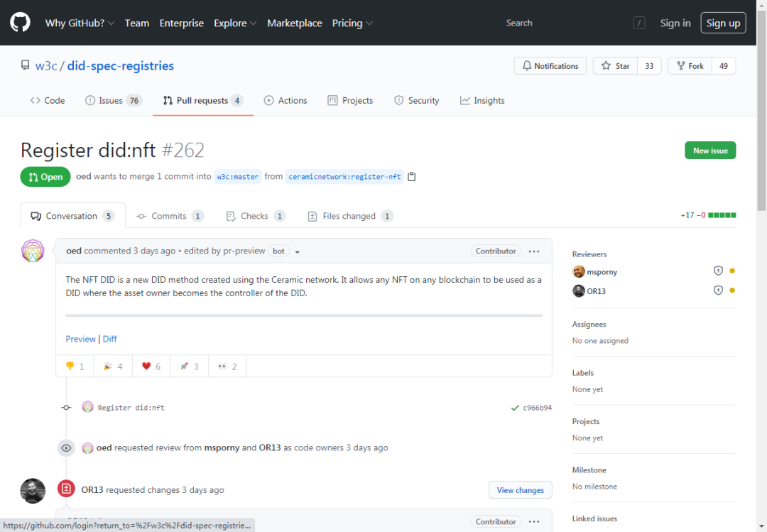Click OR13's avatar in Reviewers
Viewport: 767px width, 532px height.
click(579, 291)
